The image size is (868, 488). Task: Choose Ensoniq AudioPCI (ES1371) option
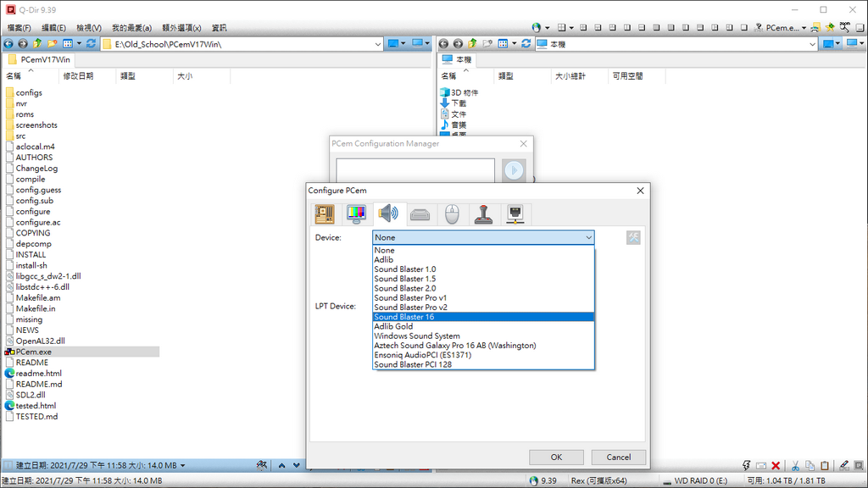point(483,355)
